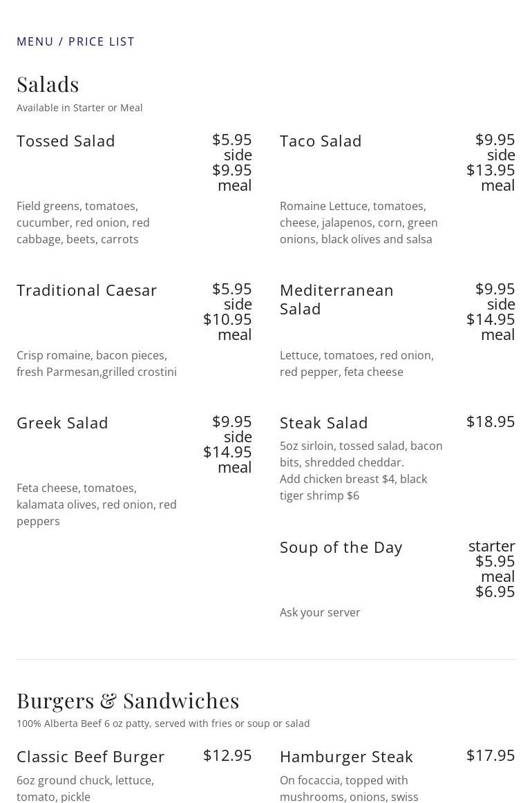Select the Mediterranean Salad item title

click(x=336, y=299)
